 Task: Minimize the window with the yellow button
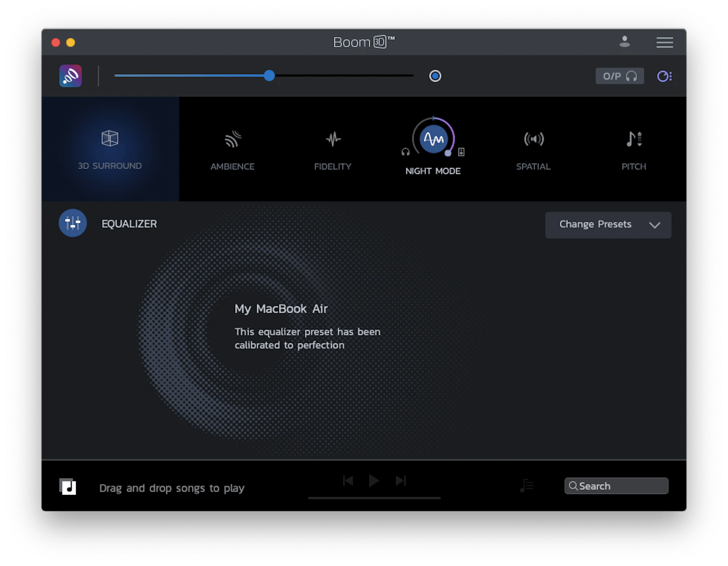(x=71, y=42)
